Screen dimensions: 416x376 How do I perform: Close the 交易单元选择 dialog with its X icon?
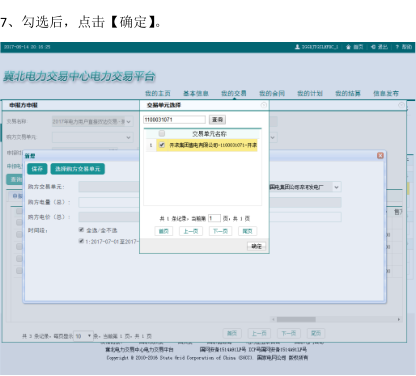click(x=264, y=105)
